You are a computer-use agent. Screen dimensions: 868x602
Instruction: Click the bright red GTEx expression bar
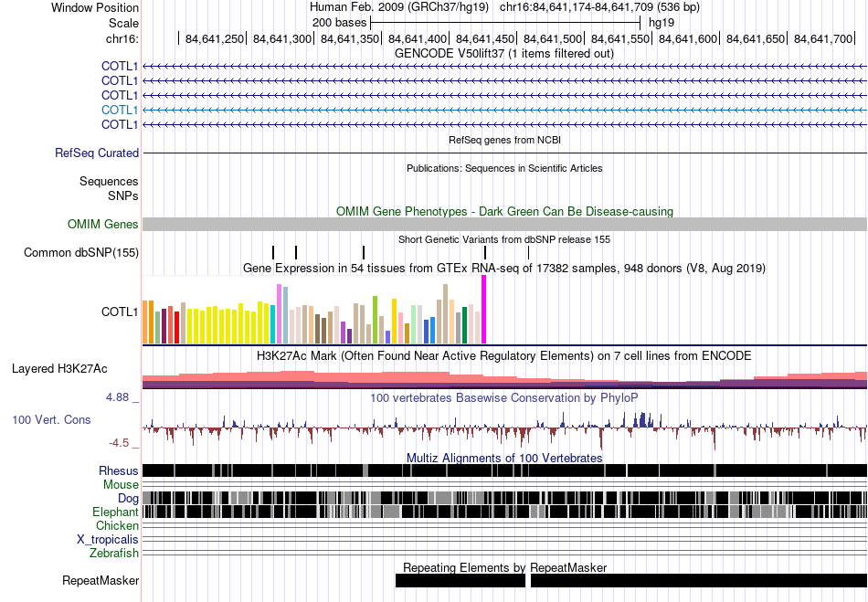pos(176,328)
